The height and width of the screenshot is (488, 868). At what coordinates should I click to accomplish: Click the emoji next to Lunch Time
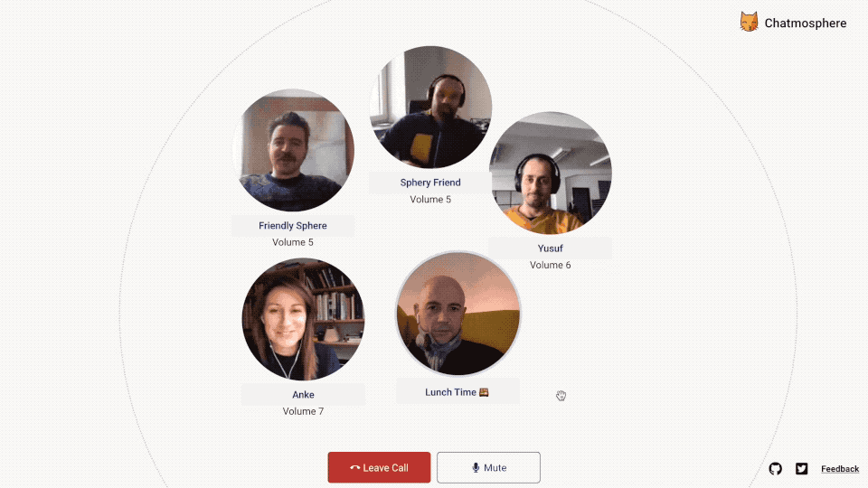click(484, 392)
